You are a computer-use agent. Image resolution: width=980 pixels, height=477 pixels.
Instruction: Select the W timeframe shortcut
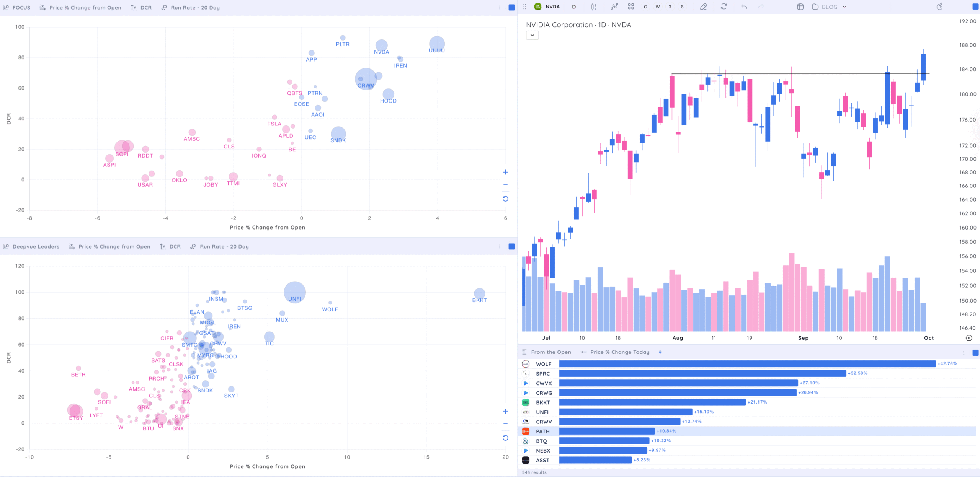pyautogui.click(x=658, y=7)
